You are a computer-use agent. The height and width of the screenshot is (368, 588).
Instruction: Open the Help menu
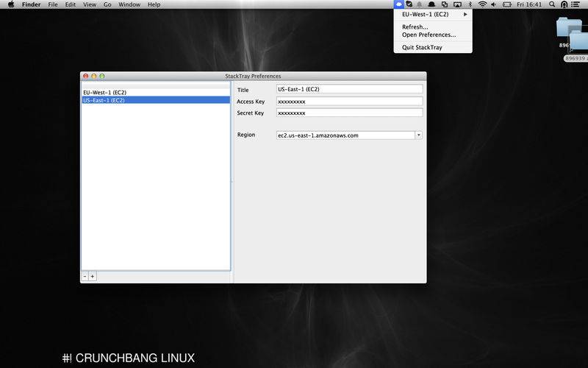point(154,4)
